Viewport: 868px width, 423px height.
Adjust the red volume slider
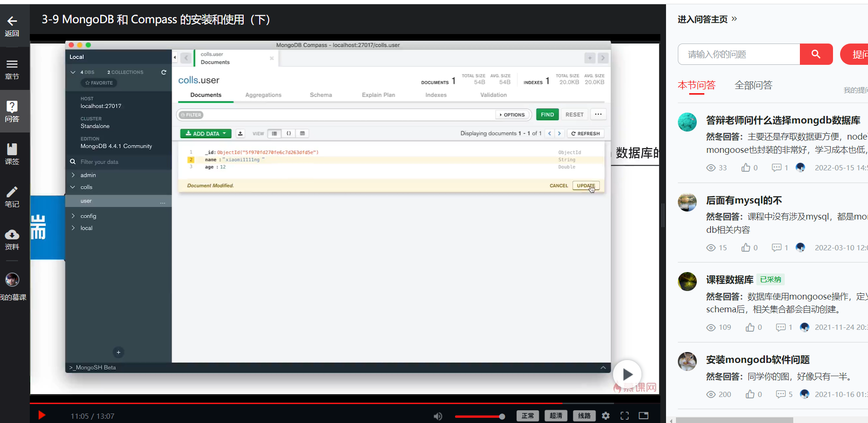pos(479,416)
